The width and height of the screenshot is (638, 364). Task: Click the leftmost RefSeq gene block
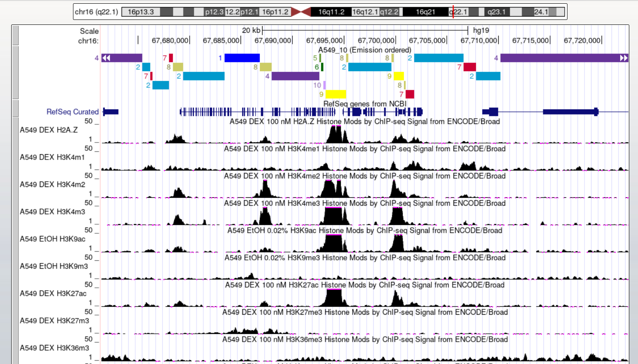tap(111, 112)
